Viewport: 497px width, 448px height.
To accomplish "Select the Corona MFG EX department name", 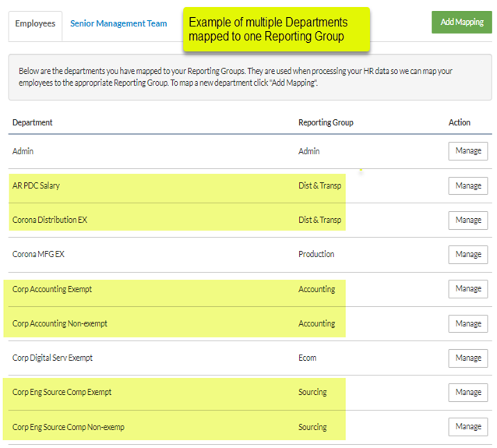I will 38,254.
